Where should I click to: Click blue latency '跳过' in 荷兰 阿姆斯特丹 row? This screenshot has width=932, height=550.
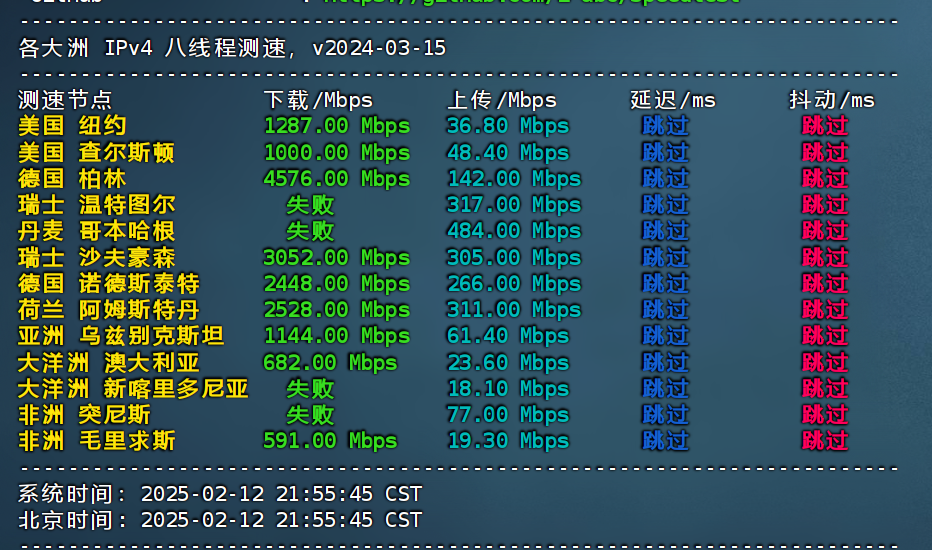coord(665,310)
